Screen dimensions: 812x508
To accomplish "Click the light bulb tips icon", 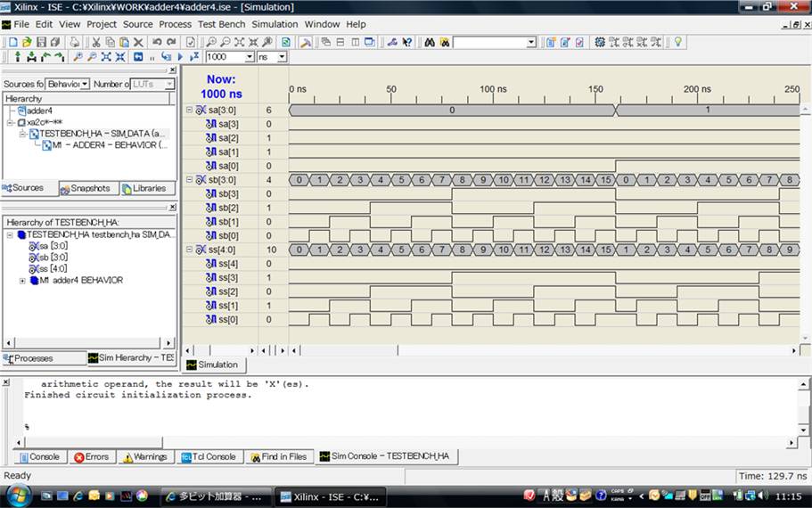I will (x=678, y=42).
